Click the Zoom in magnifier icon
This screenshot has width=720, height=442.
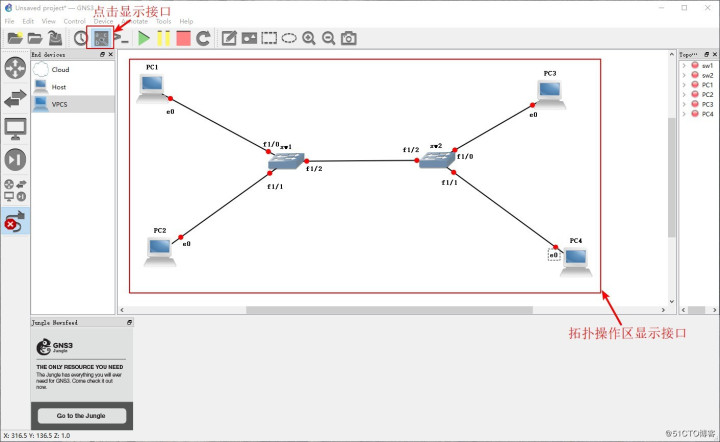click(x=309, y=38)
